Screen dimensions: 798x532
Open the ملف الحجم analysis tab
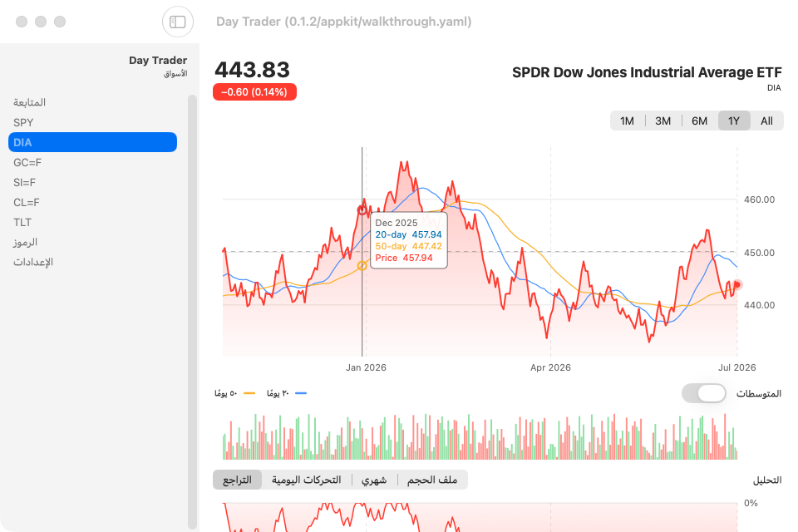[432, 480]
